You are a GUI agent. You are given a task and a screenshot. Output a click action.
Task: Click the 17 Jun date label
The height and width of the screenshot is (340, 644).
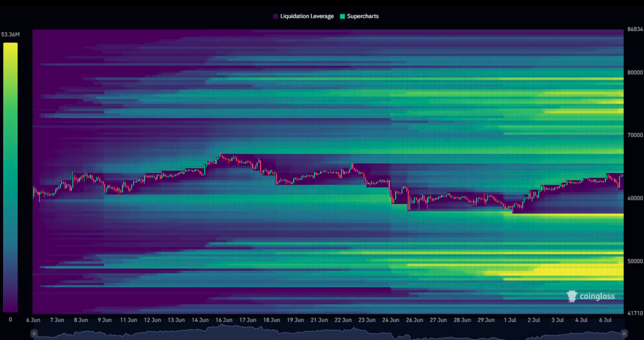(248, 320)
